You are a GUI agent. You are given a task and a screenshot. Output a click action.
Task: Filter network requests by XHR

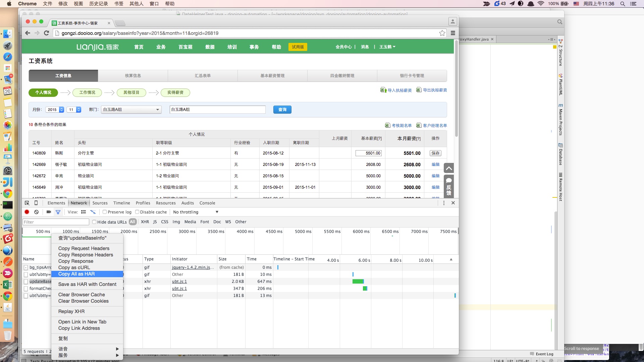point(145,222)
